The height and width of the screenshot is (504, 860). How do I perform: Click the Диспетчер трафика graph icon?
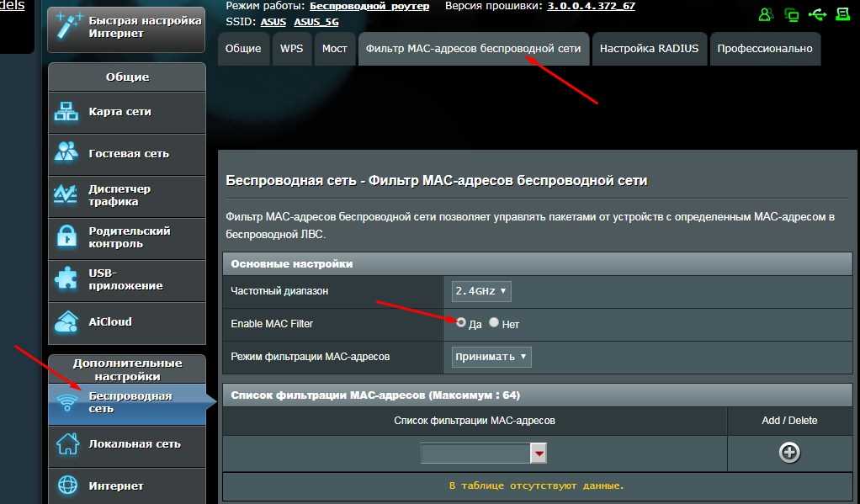click(x=66, y=194)
